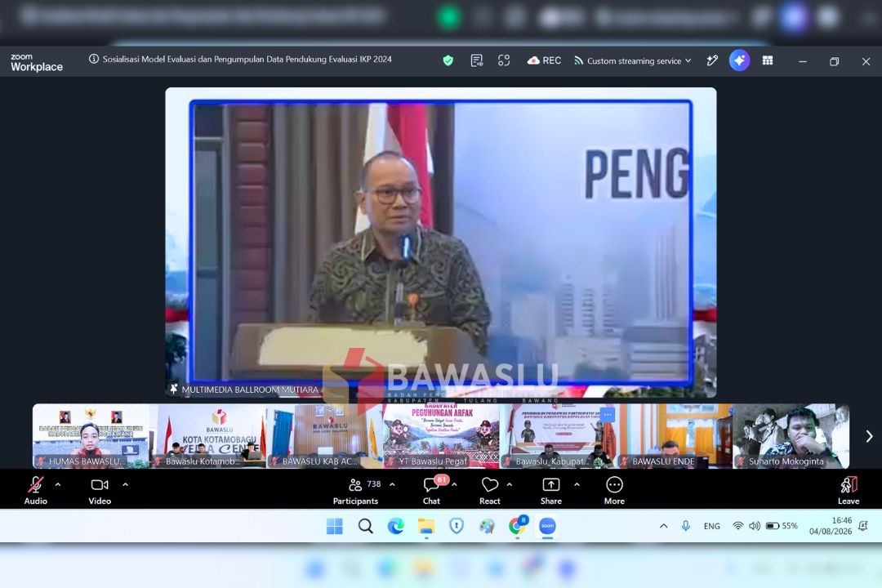
Task: Open more options on the Bawaslu Kabupaten thumbnail
Action: coord(608,415)
